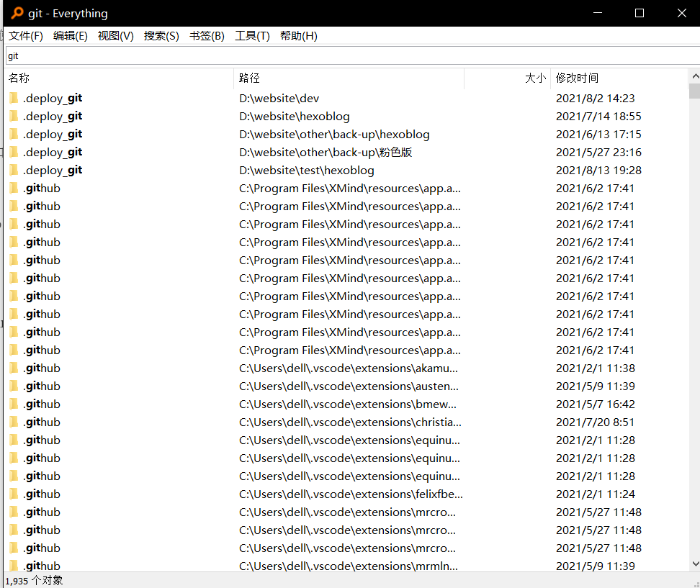Viewport: 700px width, 588px height.
Task: Select .deploy_git name modified 2021/8/13 19:28
Action: [x=53, y=170]
